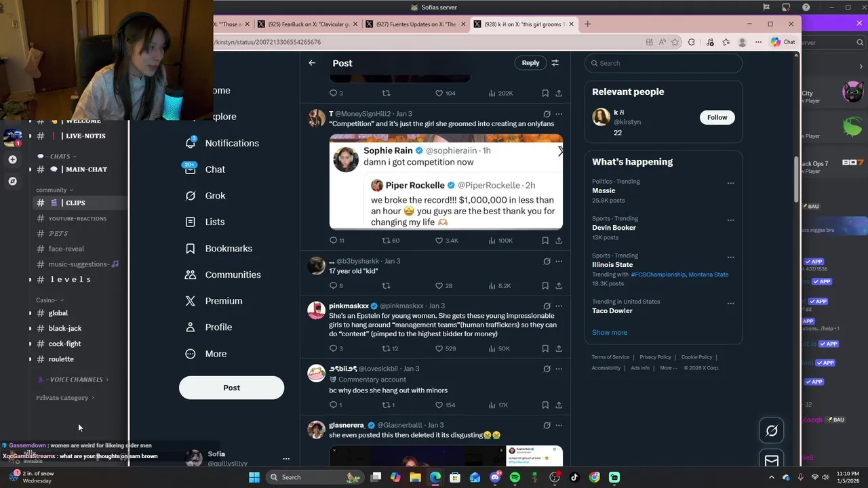This screenshot has height=488, width=868.
Task: Open #FCSChampionship trending link
Action: coord(658,274)
